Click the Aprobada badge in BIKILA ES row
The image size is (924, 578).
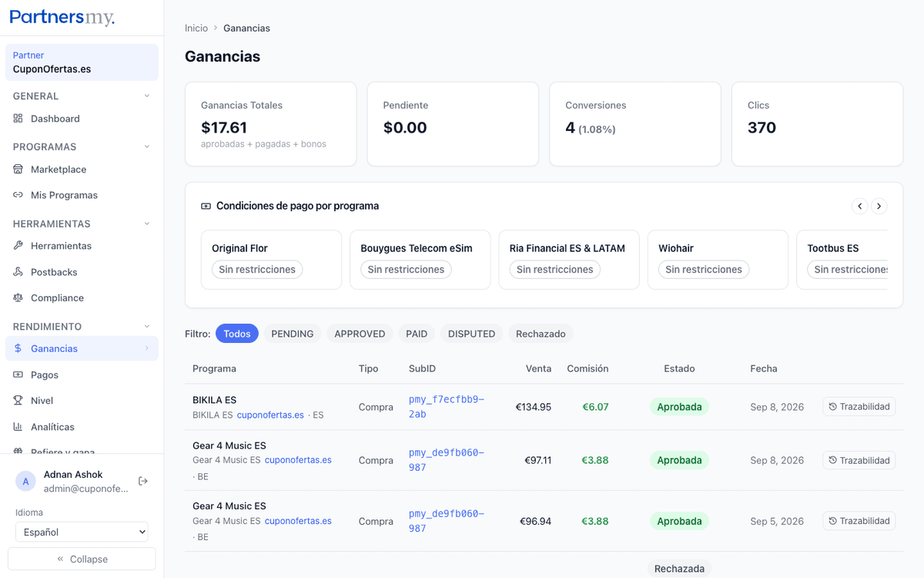(679, 407)
